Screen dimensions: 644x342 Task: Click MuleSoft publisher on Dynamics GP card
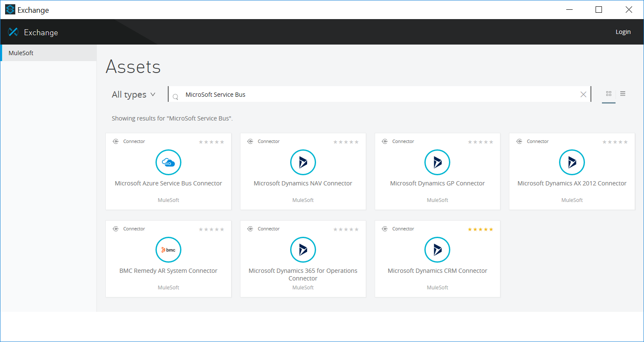pyautogui.click(x=438, y=200)
